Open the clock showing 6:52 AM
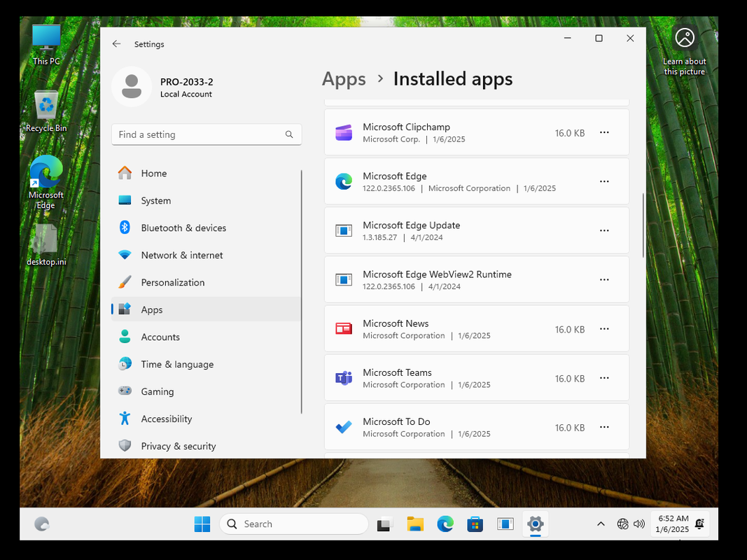This screenshot has width=747, height=560. coord(672,524)
